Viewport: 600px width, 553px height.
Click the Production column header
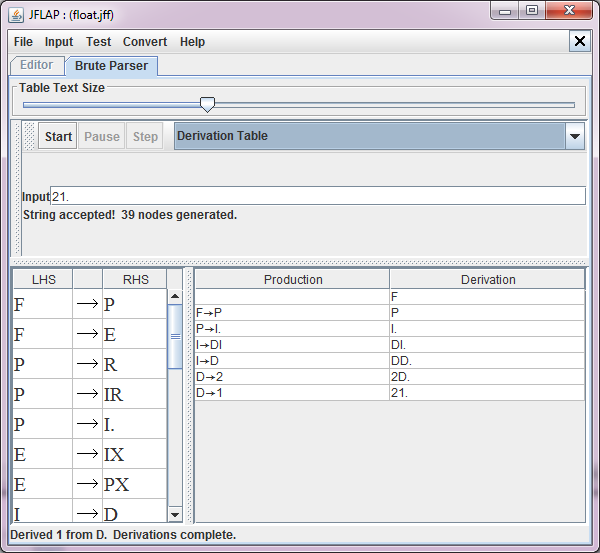click(x=292, y=280)
